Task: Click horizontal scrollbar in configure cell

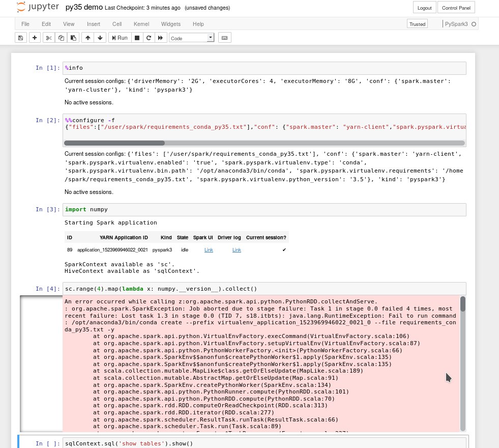Action: [x=114, y=143]
